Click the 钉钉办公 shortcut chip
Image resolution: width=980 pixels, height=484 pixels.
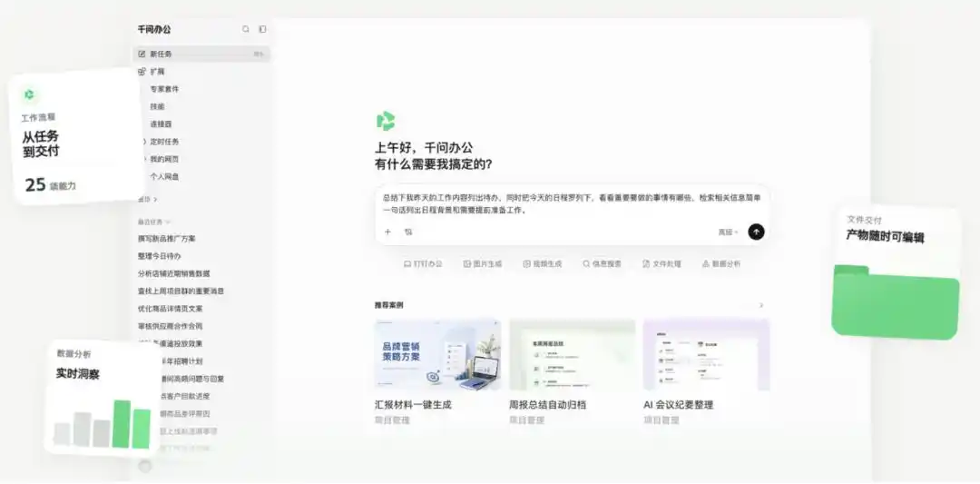[x=423, y=264]
